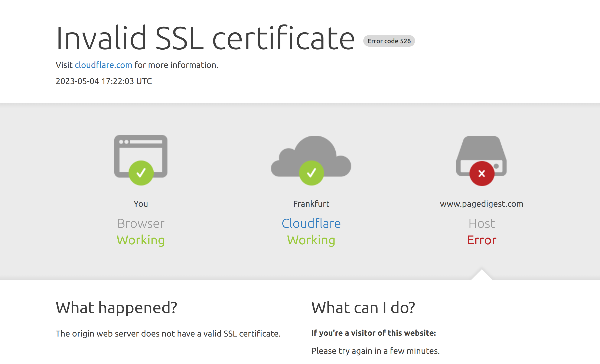The width and height of the screenshot is (600, 364).
Task: Click the green checkmark on the browser icon
Action: [141, 173]
